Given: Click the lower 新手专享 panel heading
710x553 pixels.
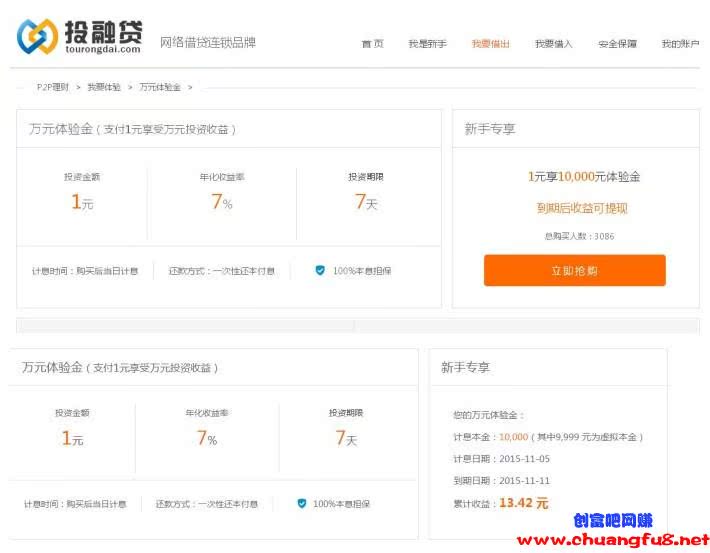Looking at the screenshot, I should coord(465,367).
